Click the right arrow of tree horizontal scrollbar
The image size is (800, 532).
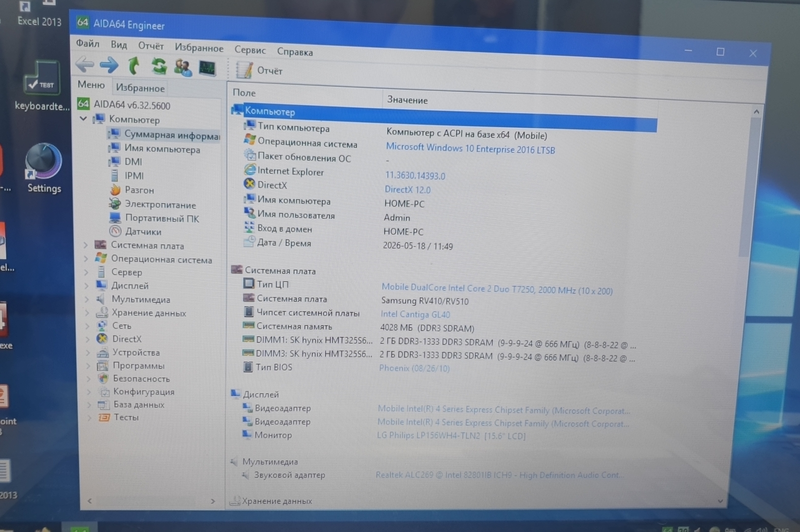pos(213,501)
